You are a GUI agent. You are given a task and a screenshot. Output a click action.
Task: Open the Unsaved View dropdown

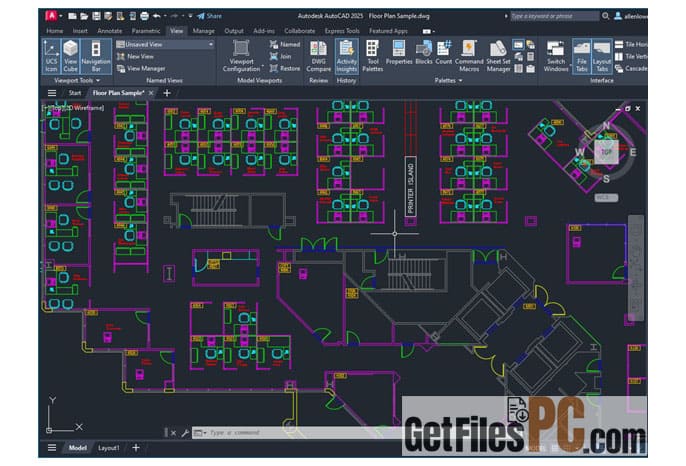165,44
